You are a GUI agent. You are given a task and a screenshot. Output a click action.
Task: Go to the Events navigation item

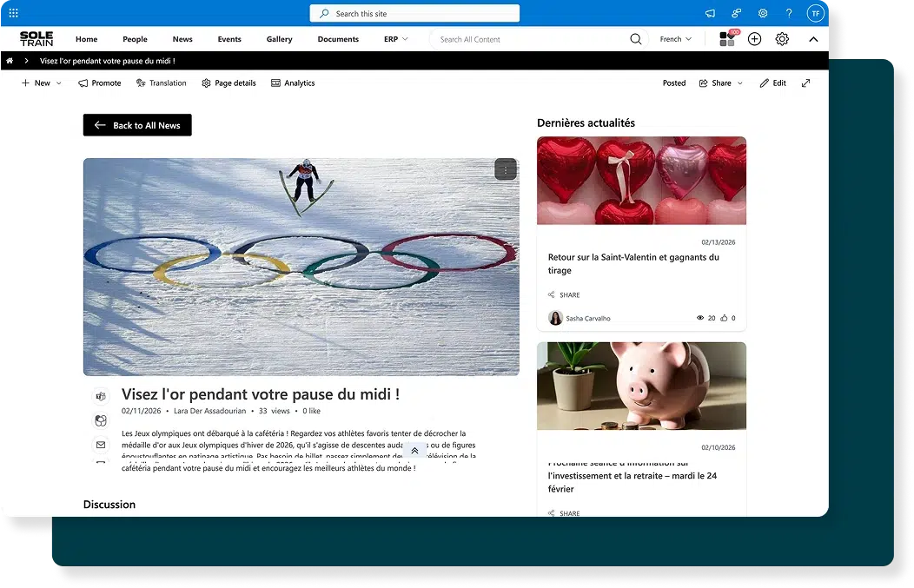tap(229, 39)
